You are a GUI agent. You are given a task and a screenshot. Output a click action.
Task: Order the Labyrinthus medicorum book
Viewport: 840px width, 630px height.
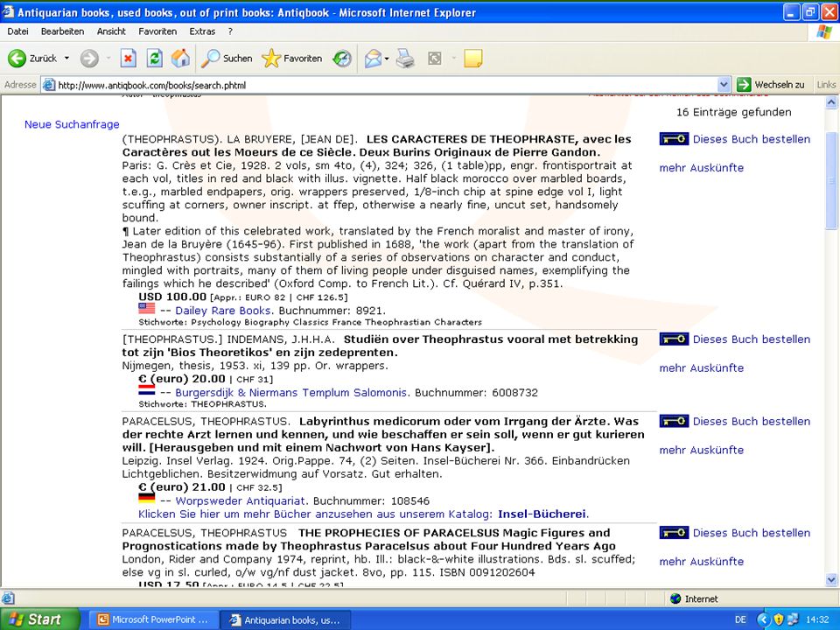751,422
